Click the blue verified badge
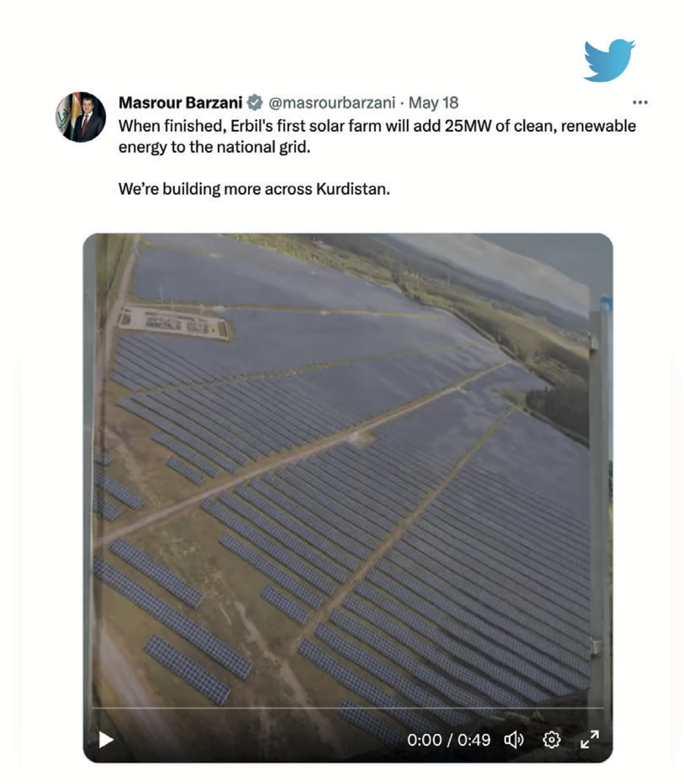 (255, 103)
